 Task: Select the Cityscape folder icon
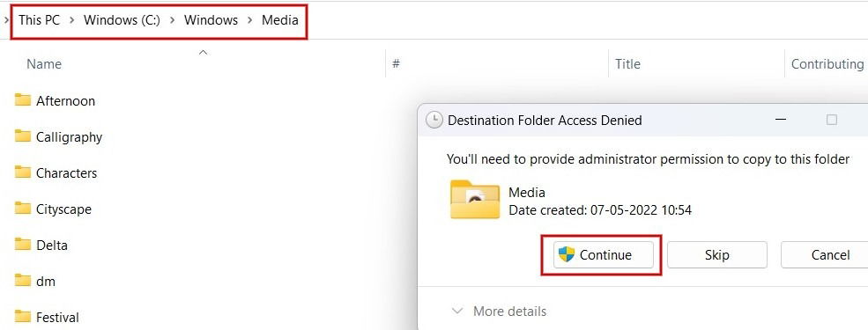(x=23, y=209)
